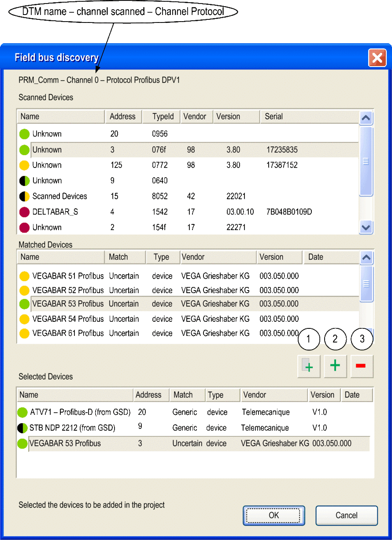392x540 pixels.
Task: Select Unknown row with TypeId 0640
Action: tap(188, 181)
